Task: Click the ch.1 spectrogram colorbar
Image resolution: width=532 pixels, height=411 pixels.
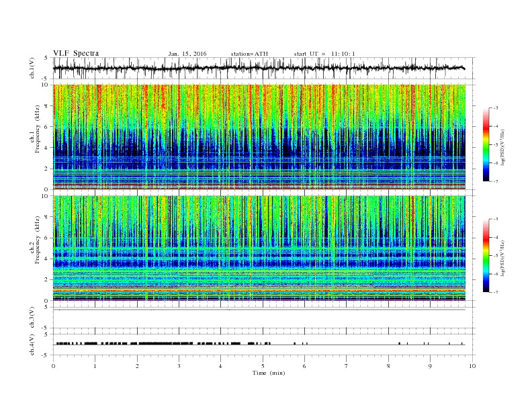Action: coord(486,144)
